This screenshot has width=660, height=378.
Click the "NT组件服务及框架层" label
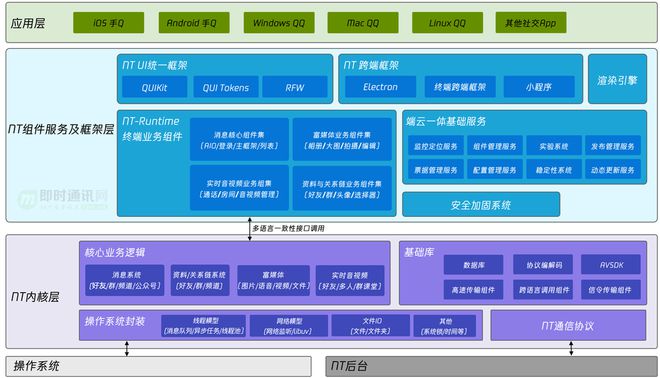pyautogui.click(x=61, y=129)
